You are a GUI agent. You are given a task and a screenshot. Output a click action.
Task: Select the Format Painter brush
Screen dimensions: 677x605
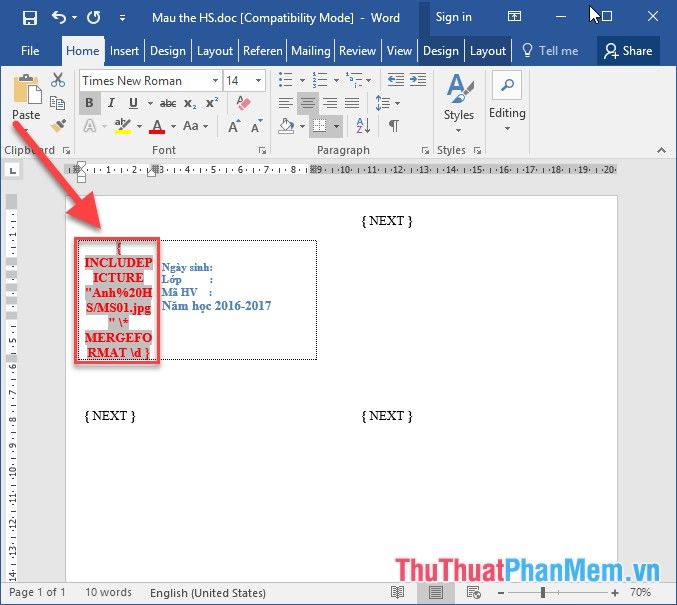coord(58,126)
